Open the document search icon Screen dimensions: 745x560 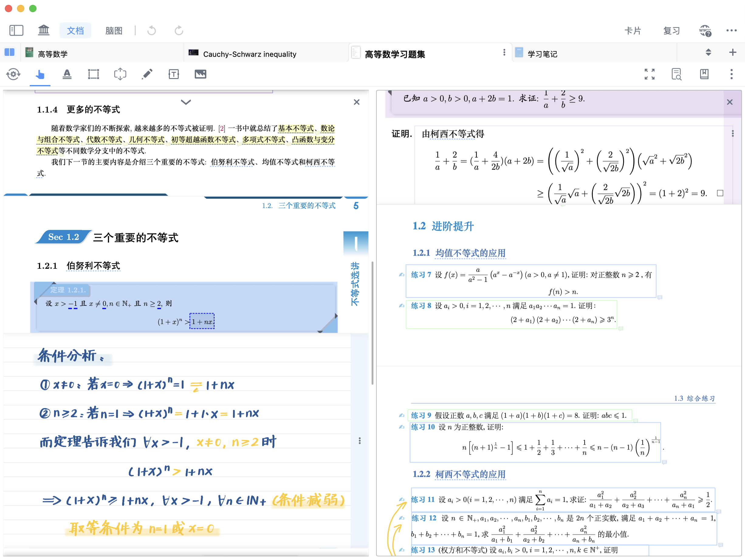point(676,74)
